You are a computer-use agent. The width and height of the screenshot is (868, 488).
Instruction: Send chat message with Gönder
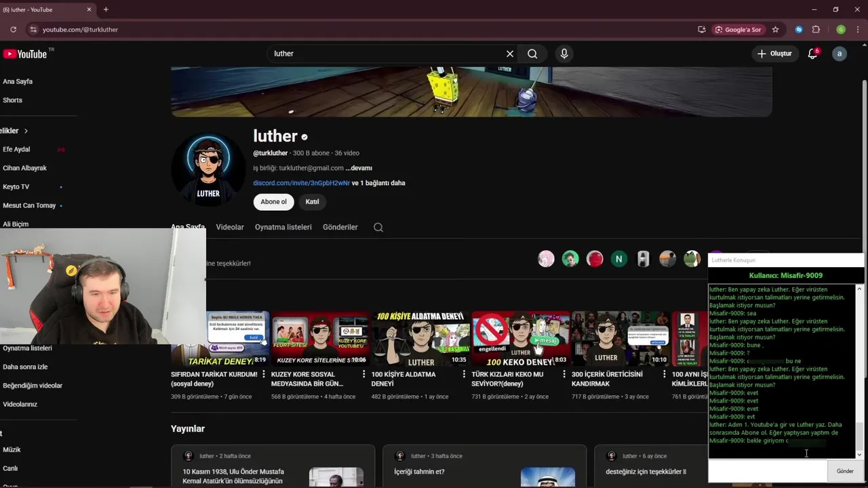click(845, 471)
